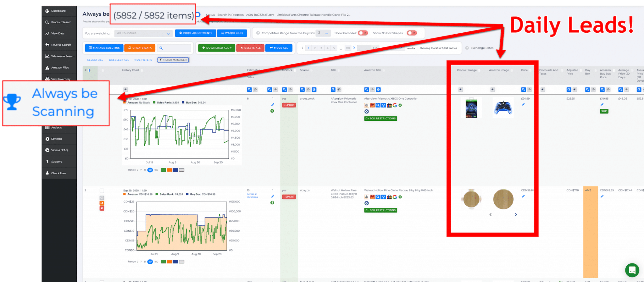The width and height of the screenshot is (644, 282).
Task: Click the Move All button
Action: click(x=279, y=48)
